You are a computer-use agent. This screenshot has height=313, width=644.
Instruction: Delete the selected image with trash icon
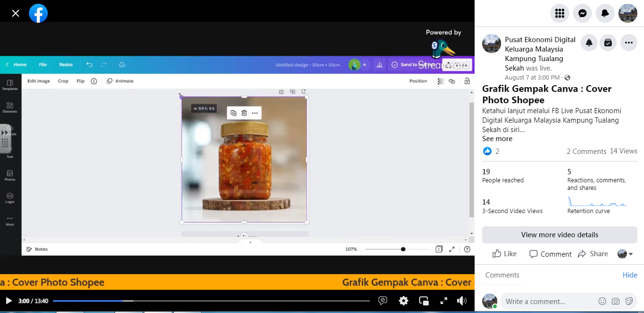click(x=244, y=113)
